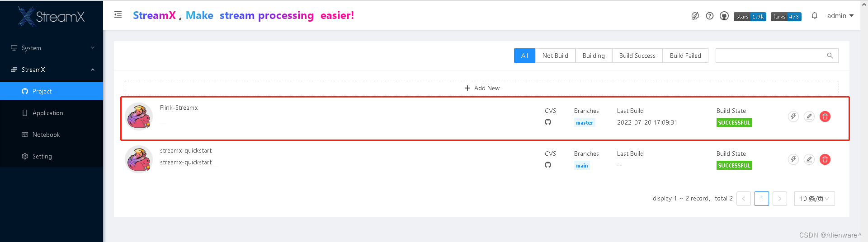The height and width of the screenshot is (242, 868).
Task: Select the Not Build filter tab
Action: (555, 56)
